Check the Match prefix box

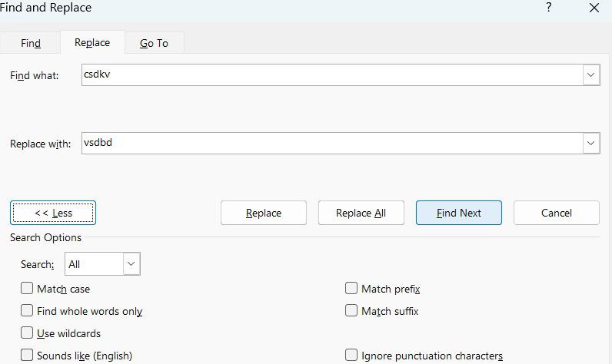(351, 289)
